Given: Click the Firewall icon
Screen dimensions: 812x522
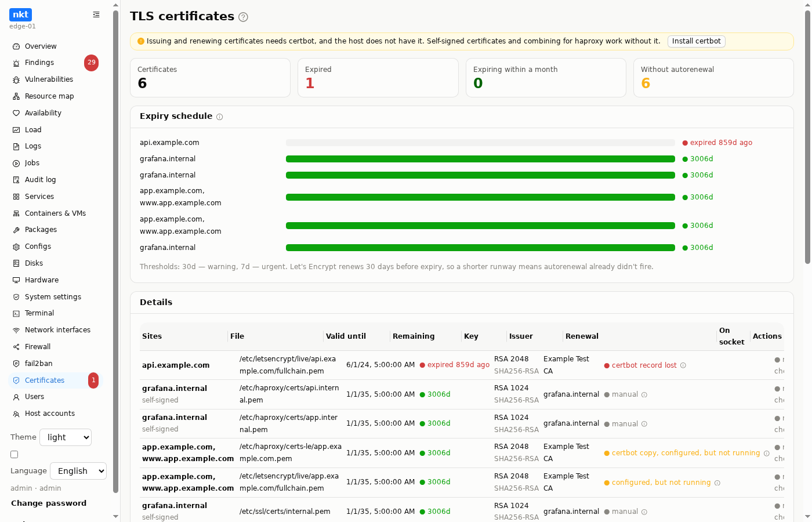Looking at the screenshot, I should [x=16, y=347].
